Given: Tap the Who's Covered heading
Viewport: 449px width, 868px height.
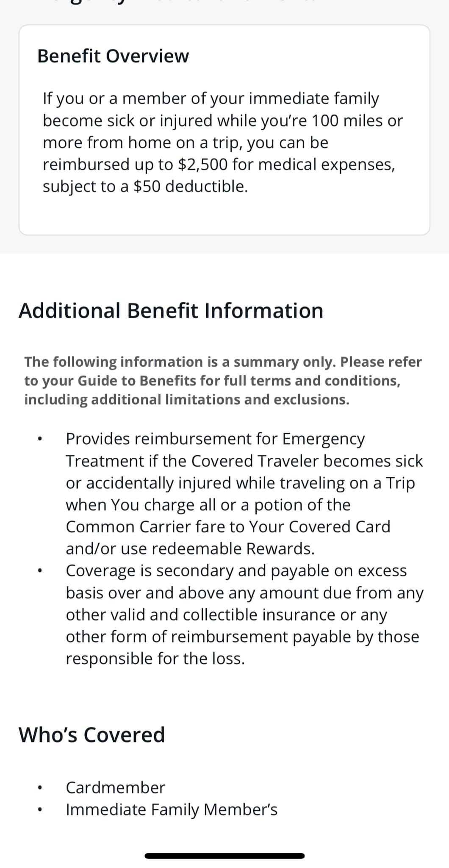Looking at the screenshot, I should click(91, 734).
